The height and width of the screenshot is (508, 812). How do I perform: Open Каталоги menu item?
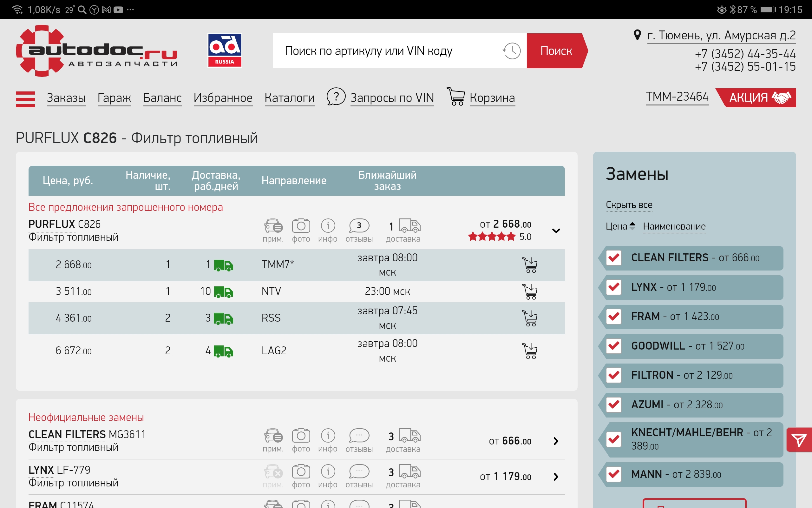tap(289, 98)
